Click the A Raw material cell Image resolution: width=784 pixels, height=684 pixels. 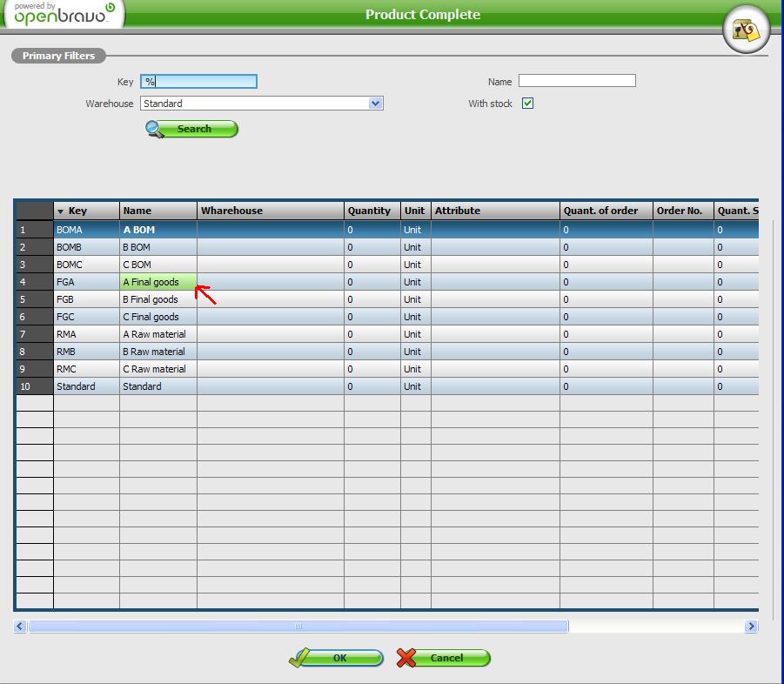[158, 334]
